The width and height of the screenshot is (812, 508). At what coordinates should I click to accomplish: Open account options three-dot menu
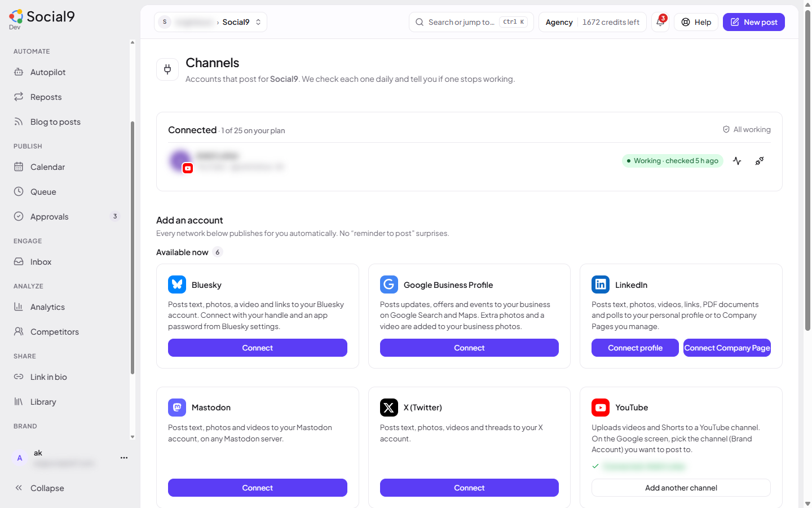[x=124, y=458]
